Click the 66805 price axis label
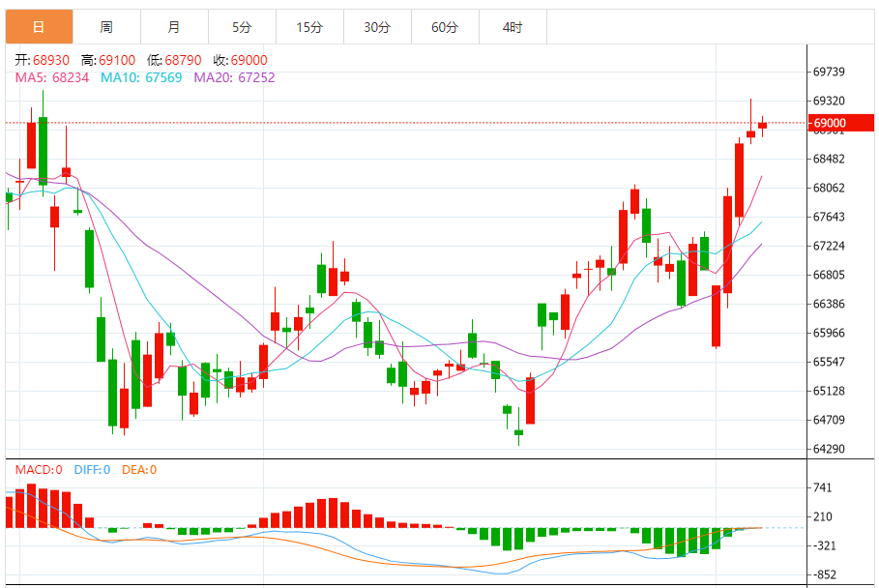The width and height of the screenshot is (879, 588). [829, 275]
